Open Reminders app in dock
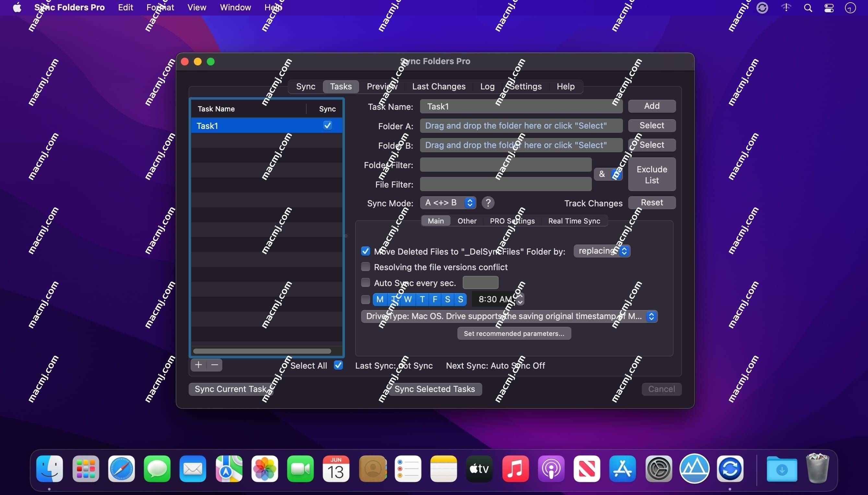Viewport: 868px width, 495px height. coord(408,469)
